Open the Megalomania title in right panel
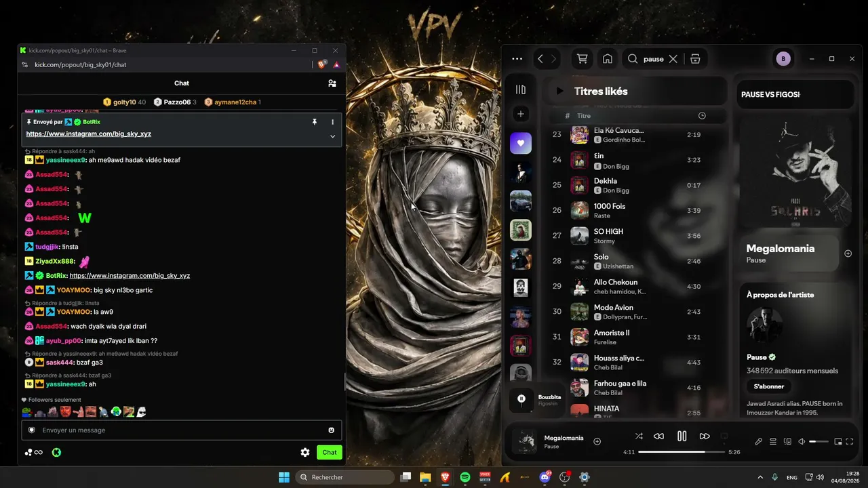The width and height of the screenshot is (868, 488). click(x=781, y=248)
